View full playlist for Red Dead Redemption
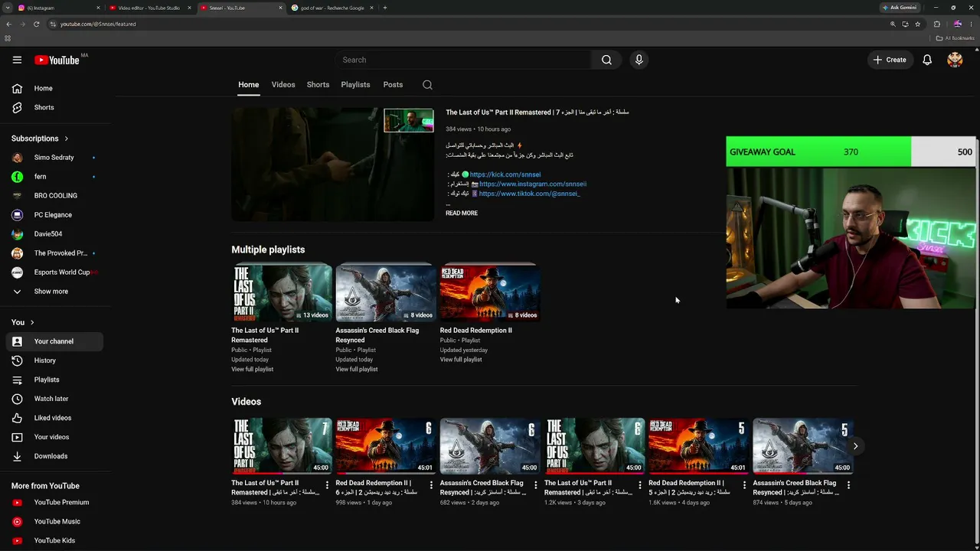980x551 pixels. (461, 360)
